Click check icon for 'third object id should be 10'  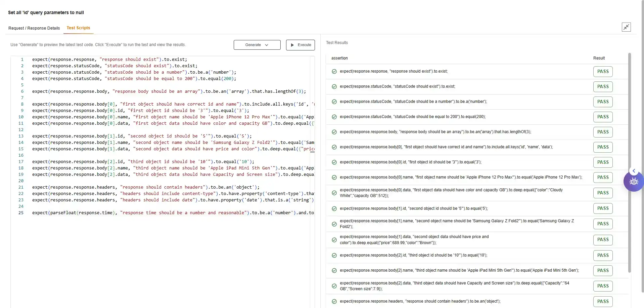coord(334,256)
